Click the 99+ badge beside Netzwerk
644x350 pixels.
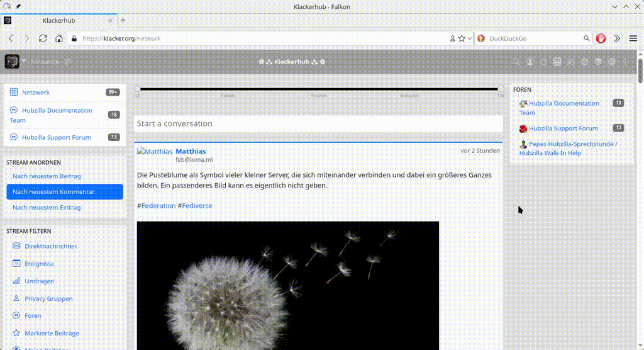click(x=113, y=92)
